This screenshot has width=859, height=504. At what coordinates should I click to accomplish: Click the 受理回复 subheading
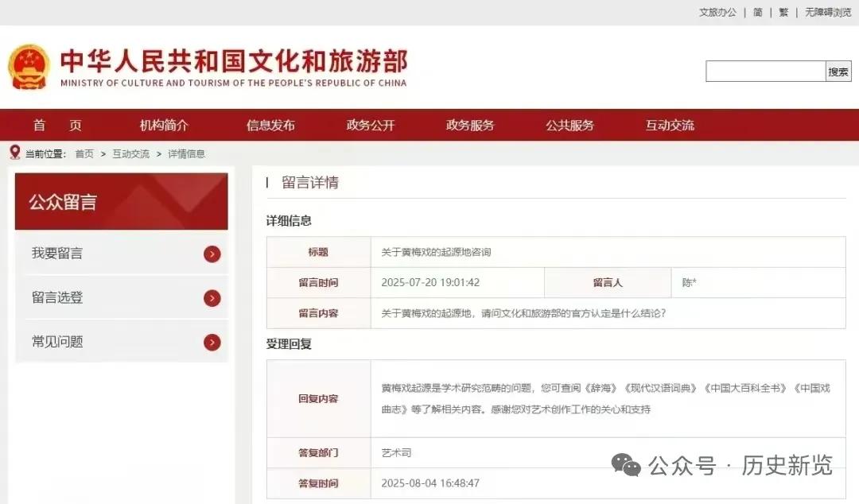tap(289, 344)
